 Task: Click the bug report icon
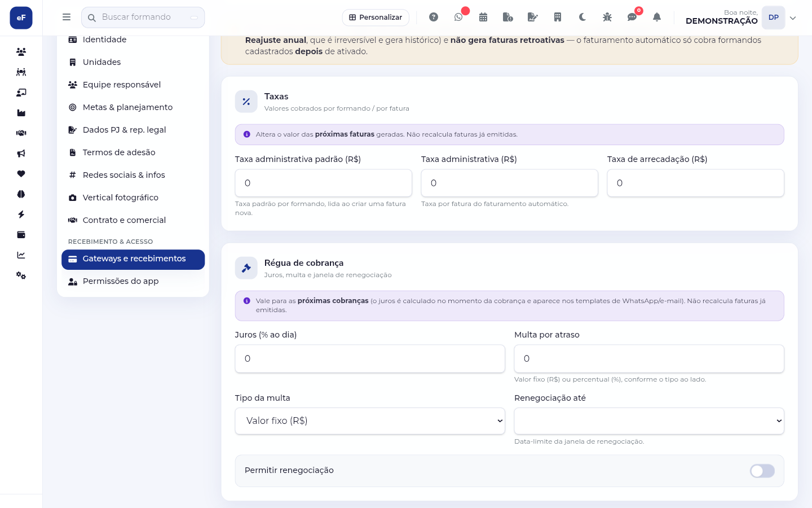(607, 17)
